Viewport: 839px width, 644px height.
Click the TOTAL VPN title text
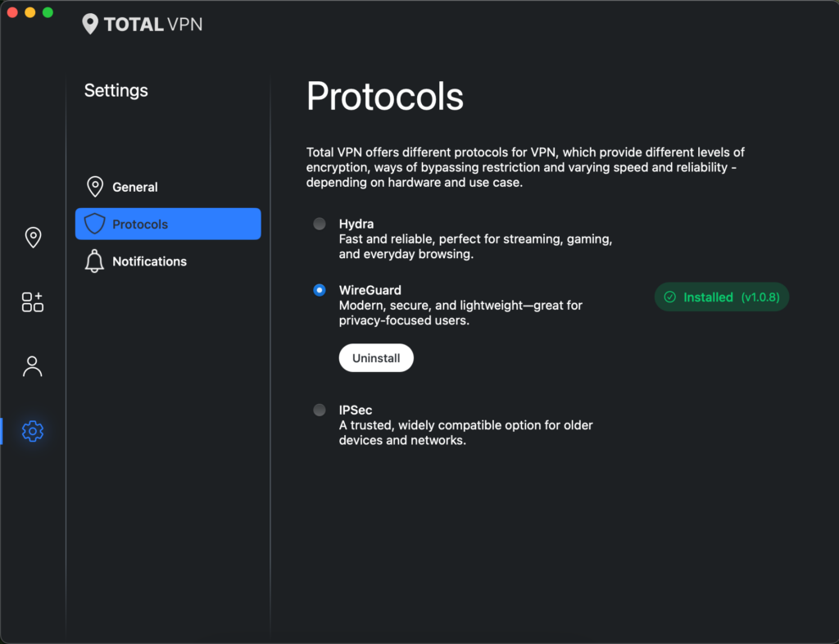coord(153,24)
